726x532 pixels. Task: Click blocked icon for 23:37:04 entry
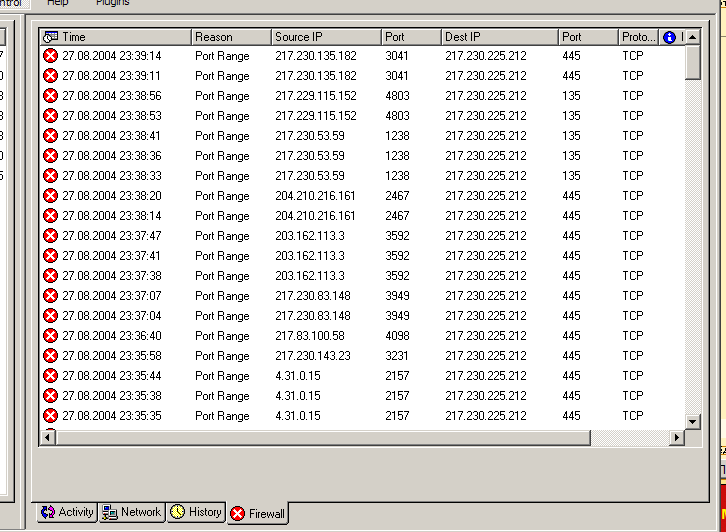tap(50, 316)
